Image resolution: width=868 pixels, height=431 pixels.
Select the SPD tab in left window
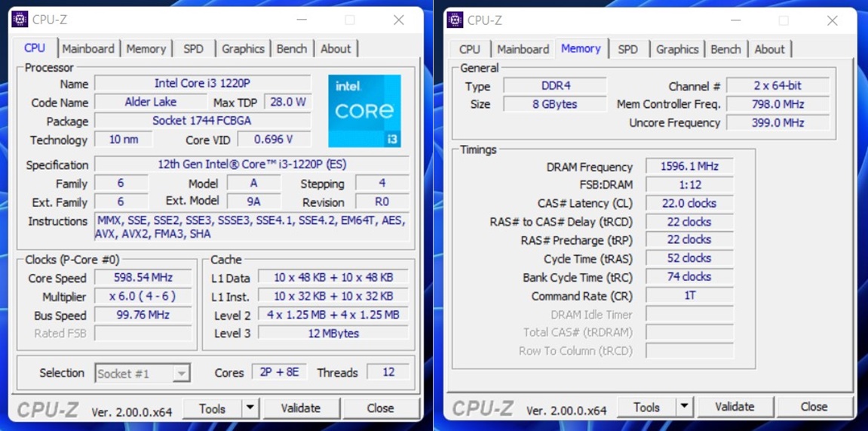[193, 48]
